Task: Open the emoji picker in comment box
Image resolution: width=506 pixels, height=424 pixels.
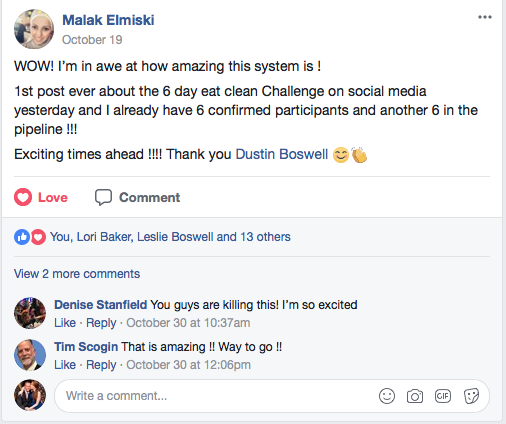Action: [x=387, y=396]
